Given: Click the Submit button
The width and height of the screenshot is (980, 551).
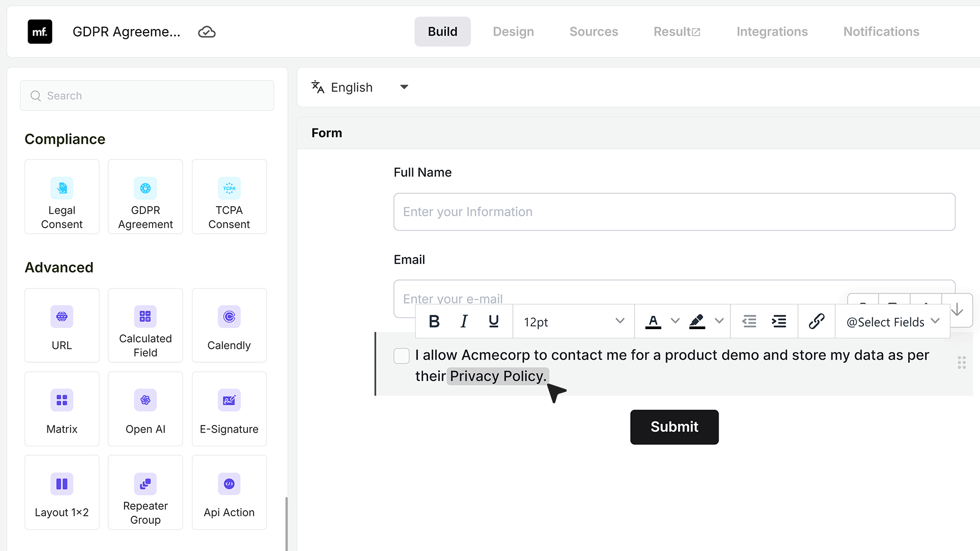Looking at the screenshot, I should click(x=674, y=427).
